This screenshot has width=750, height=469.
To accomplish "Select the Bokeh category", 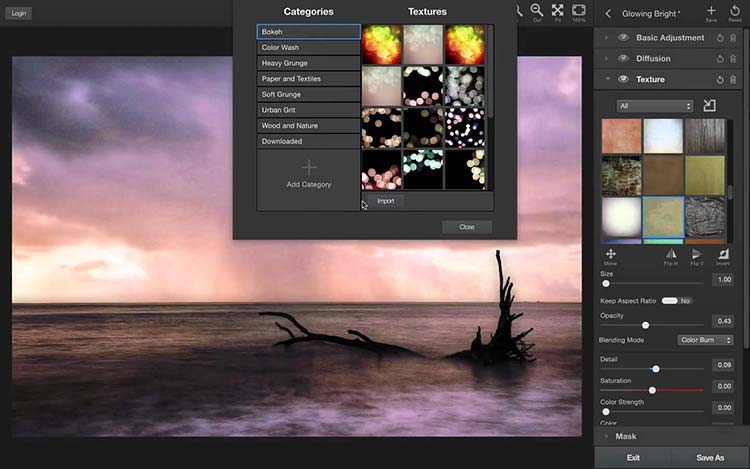I will (x=309, y=32).
